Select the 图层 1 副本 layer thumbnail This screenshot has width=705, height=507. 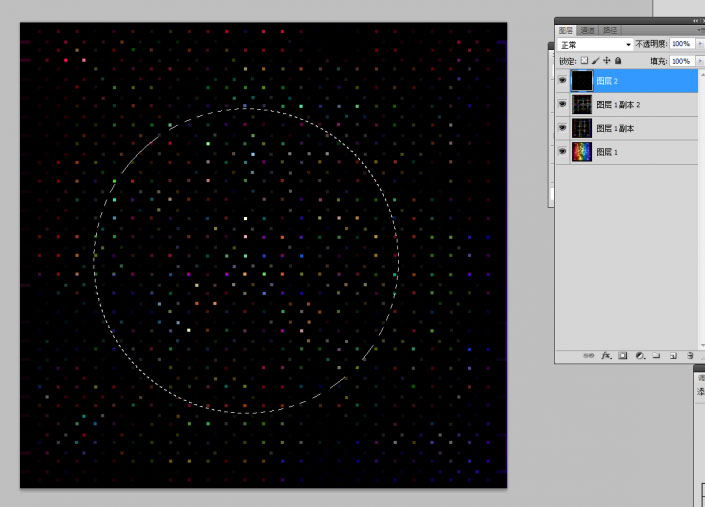pos(581,128)
